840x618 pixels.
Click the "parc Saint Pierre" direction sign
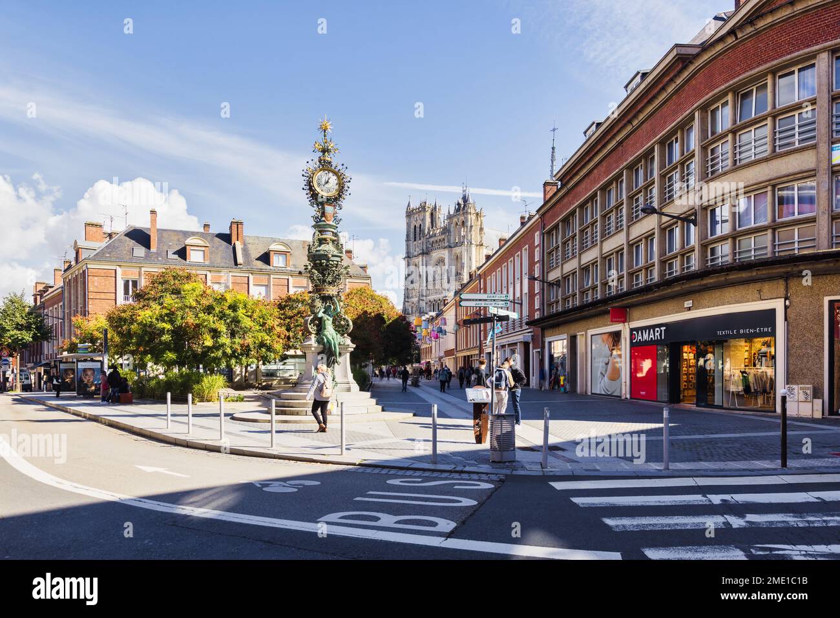[484, 304]
